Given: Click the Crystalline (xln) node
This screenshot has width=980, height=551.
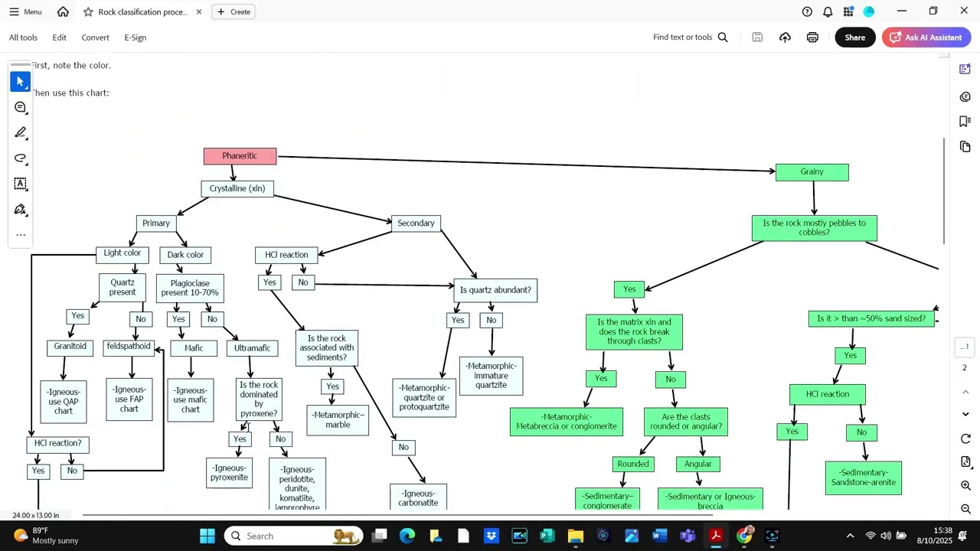Looking at the screenshot, I should click(237, 188).
